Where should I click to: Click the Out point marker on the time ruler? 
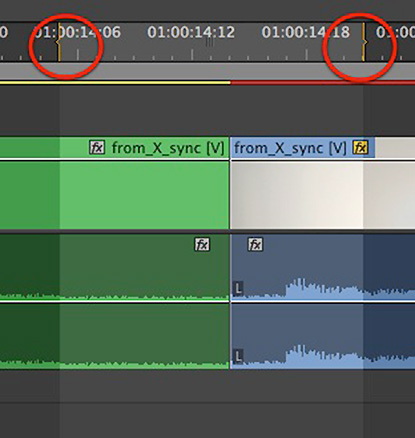click(364, 42)
